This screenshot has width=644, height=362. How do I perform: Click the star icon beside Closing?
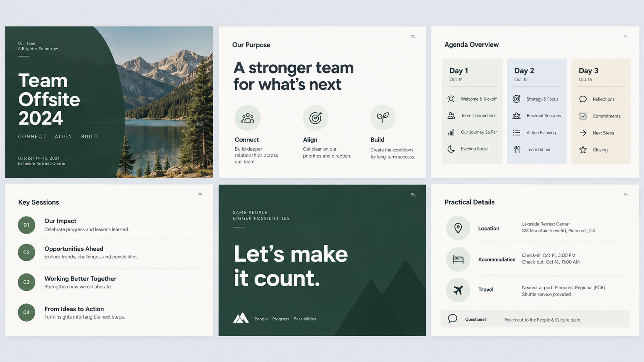click(x=583, y=150)
